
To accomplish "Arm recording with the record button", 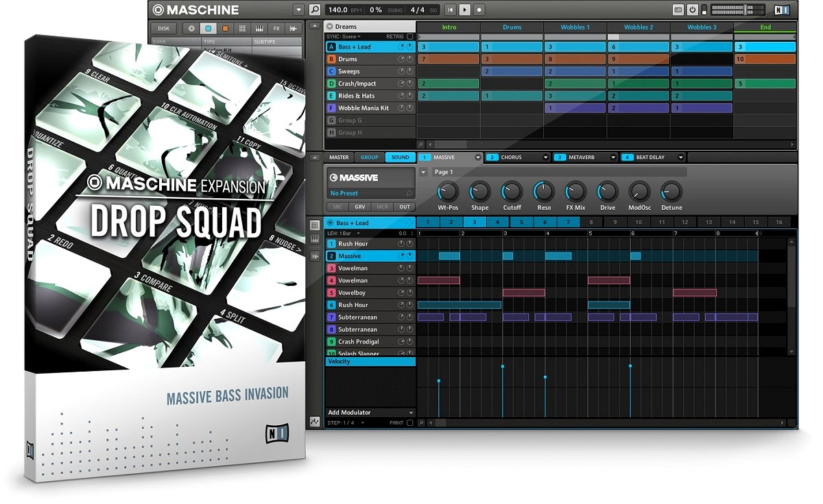I will [479, 10].
